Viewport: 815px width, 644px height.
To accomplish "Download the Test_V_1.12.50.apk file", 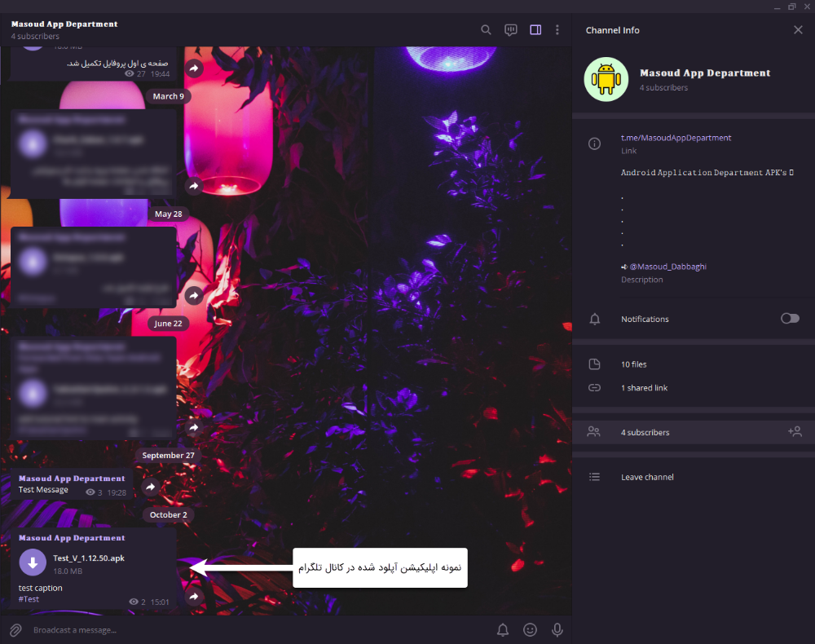I will tap(33, 562).
